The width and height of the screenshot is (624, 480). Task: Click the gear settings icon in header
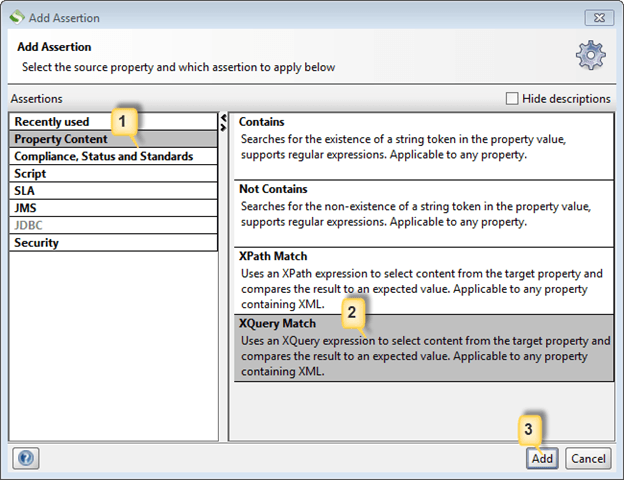[x=590, y=56]
